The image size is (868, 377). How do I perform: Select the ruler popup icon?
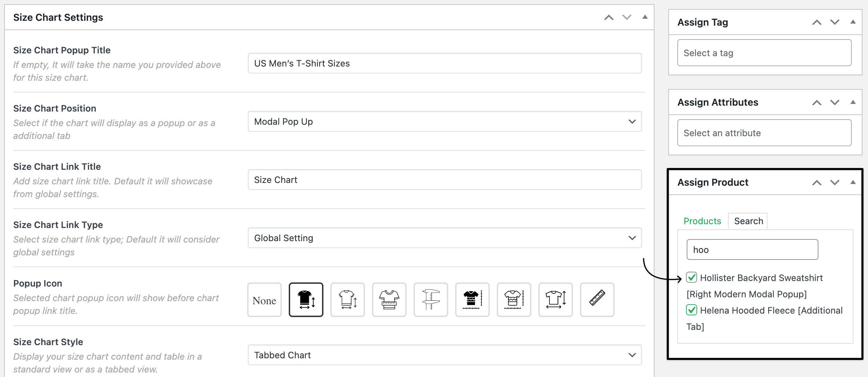coord(597,299)
